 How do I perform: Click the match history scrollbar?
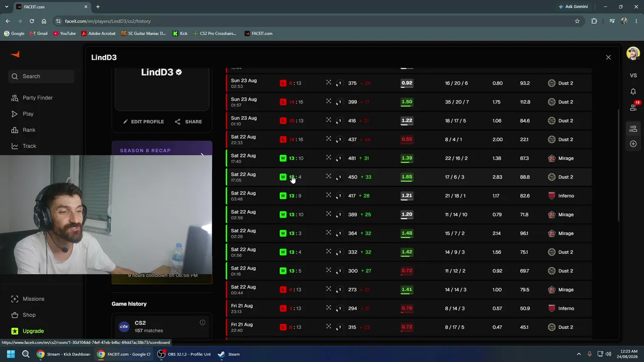[618, 165]
